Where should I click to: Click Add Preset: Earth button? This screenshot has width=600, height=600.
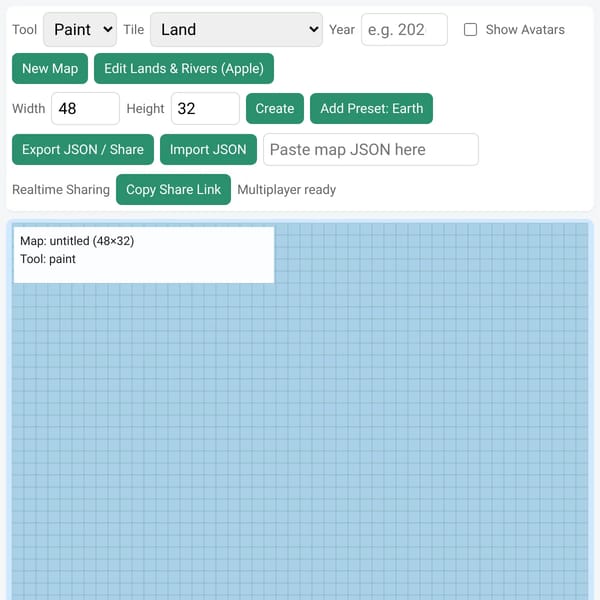tap(372, 108)
